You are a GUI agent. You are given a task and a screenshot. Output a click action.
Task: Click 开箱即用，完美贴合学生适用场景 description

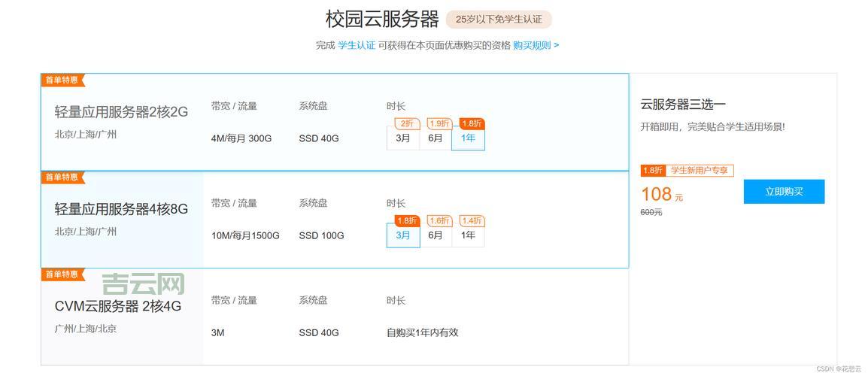[x=713, y=127]
